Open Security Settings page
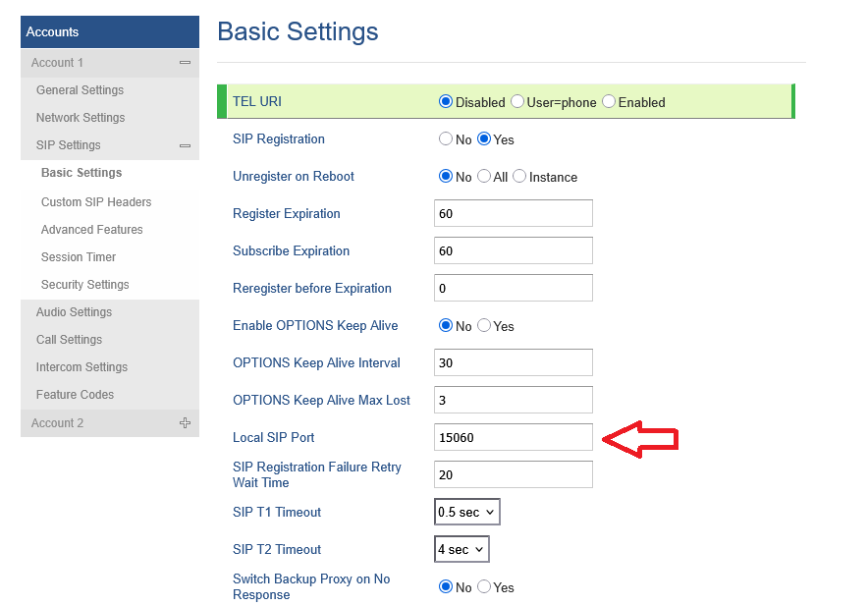Image resolution: width=868 pixels, height=606 pixels. tap(84, 285)
